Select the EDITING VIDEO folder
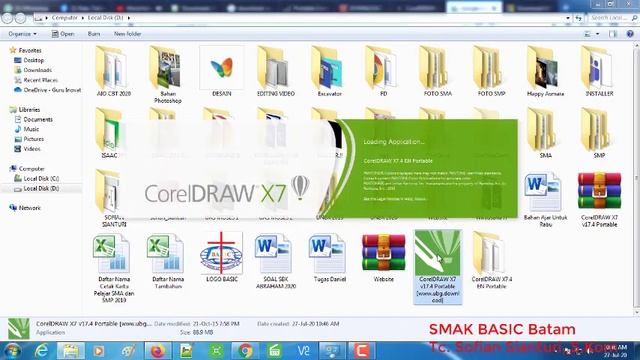The width and height of the screenshot is (640, 360). (x=276, y=72)
